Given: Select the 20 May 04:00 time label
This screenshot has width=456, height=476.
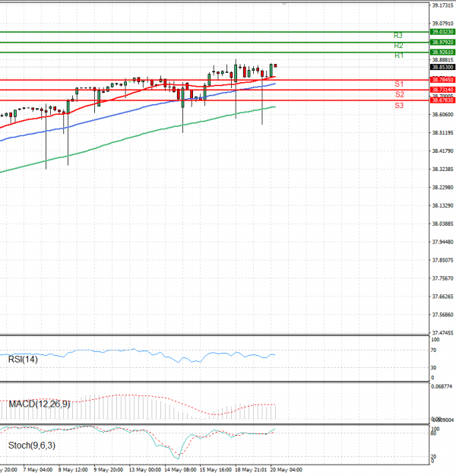Looking at the screenshot, I should 287,469.
